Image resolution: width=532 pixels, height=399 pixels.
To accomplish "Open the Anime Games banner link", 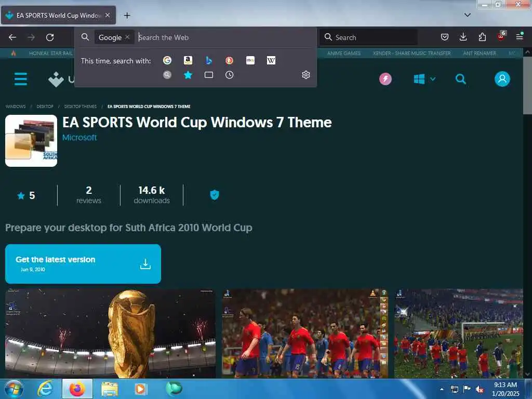I will (344, 54).
